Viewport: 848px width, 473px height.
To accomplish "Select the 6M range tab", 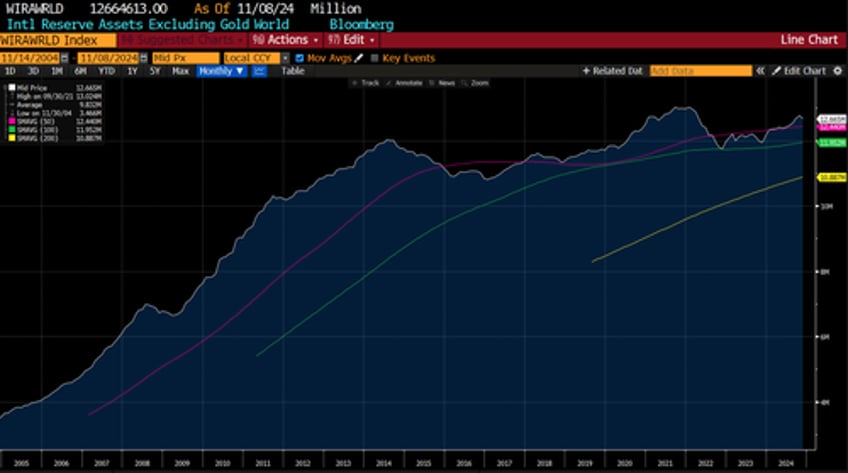I will click(x=80, y=71).
